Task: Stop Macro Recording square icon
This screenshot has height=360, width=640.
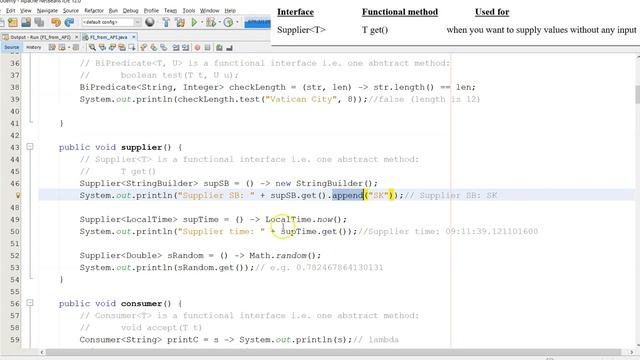Action: pyautogui.click(x=207, y=47)
